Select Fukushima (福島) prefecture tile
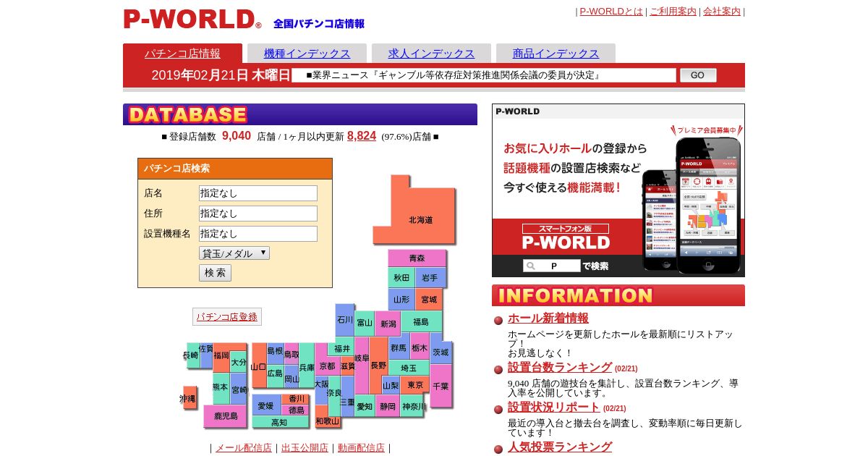The image size is (868, 456). coord(421,321)
